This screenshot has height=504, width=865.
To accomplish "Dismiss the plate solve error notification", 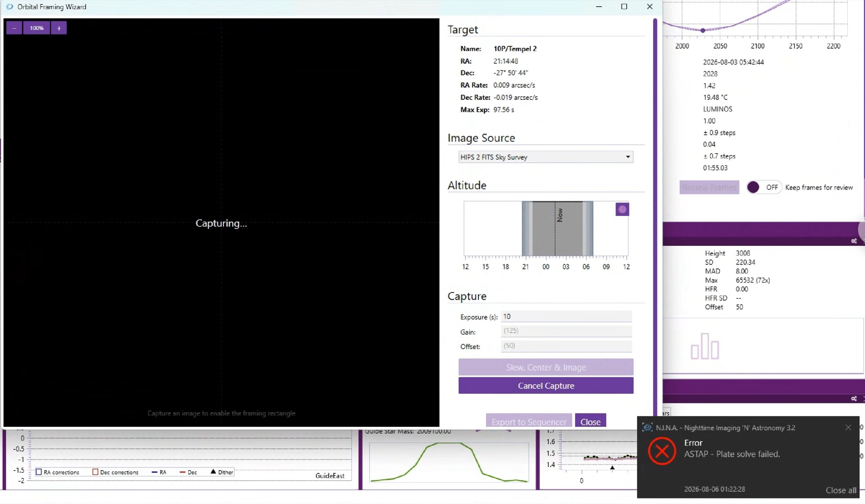I will coord(848,428).
